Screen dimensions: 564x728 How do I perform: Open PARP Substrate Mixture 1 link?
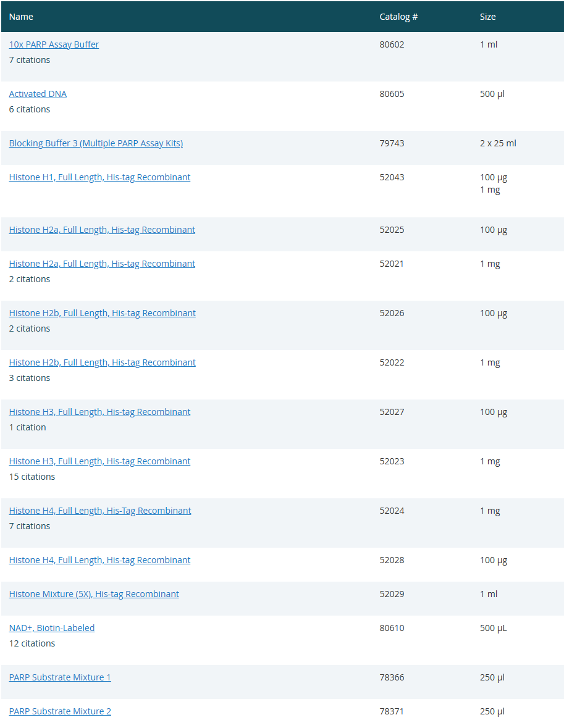pyautogui.click(x=60, y=677)
